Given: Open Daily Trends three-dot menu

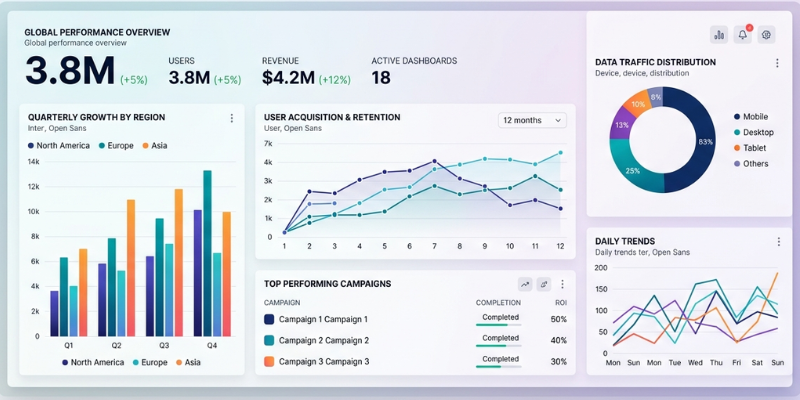Looking at the screenshot, I should click(x=777, y=242).
